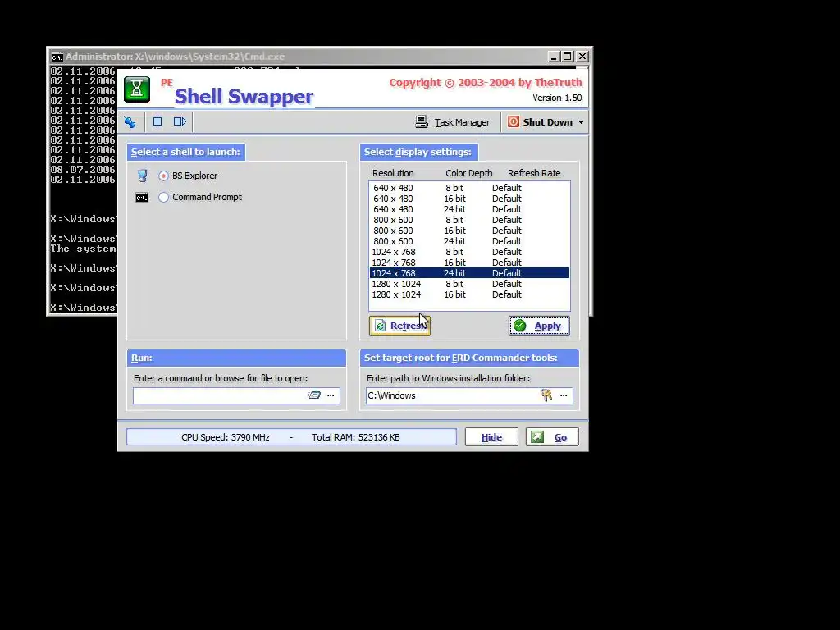Click the square-with-arrow toolbar icon
Viewport: 840px width, 630px height.
180,121
